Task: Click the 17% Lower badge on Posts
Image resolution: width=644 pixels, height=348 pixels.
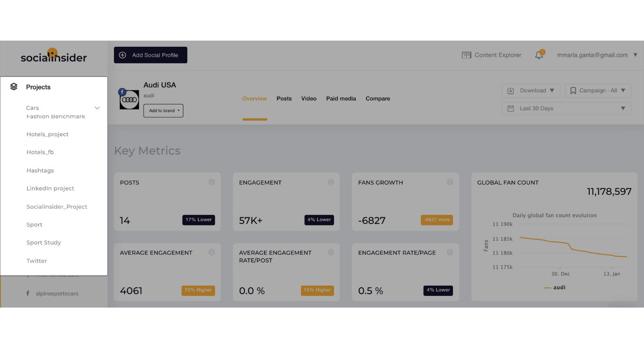Action: tap(198, 220)
